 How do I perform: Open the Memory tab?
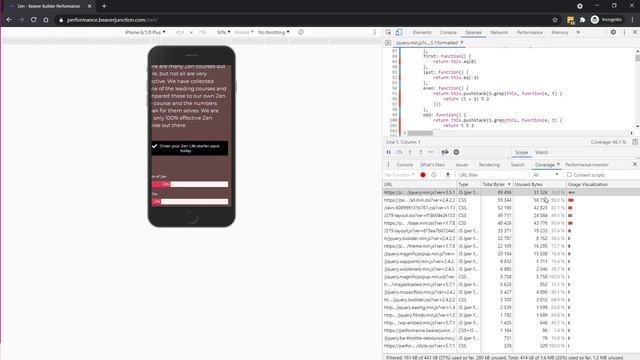[x=560, y=32]
